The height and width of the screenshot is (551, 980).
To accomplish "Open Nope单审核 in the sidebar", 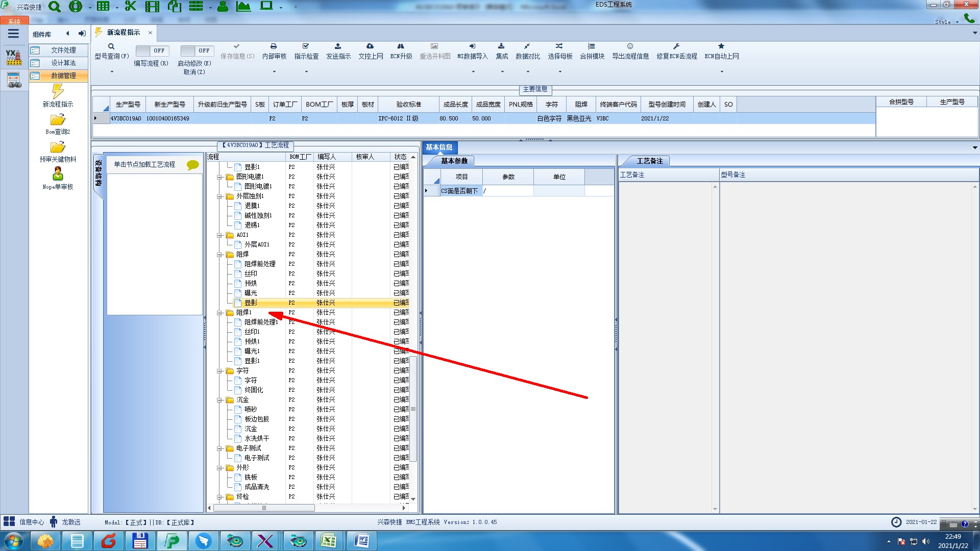I will click(x=58, y=174).
